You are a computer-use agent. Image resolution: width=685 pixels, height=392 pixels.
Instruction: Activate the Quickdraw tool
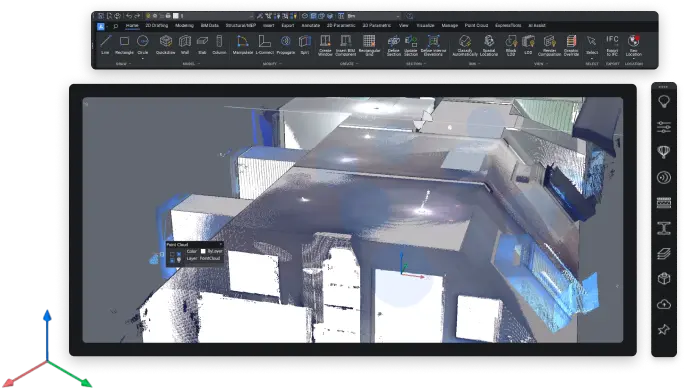(x=166, y=45)
